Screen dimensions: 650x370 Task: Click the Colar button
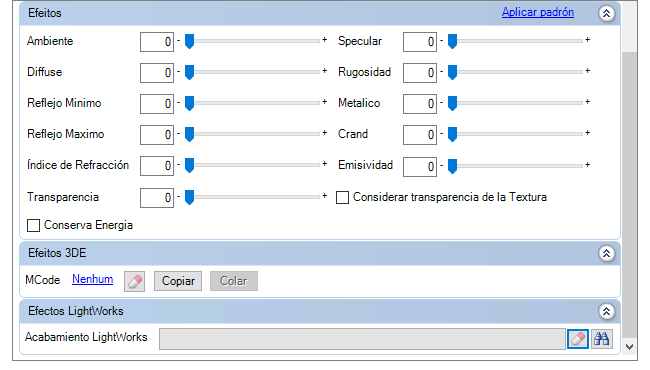pyautogui.click(x=234, y=281)
